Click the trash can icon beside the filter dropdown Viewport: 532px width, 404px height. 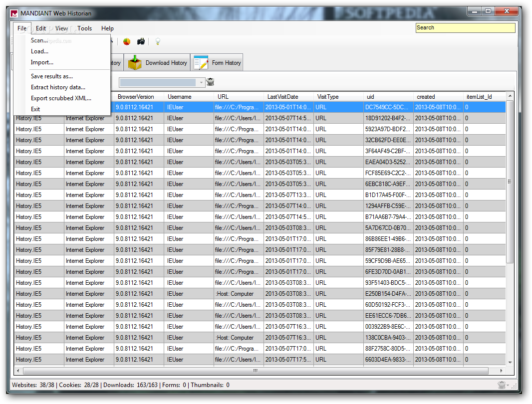pyautogui.click(x=211, y=82)
